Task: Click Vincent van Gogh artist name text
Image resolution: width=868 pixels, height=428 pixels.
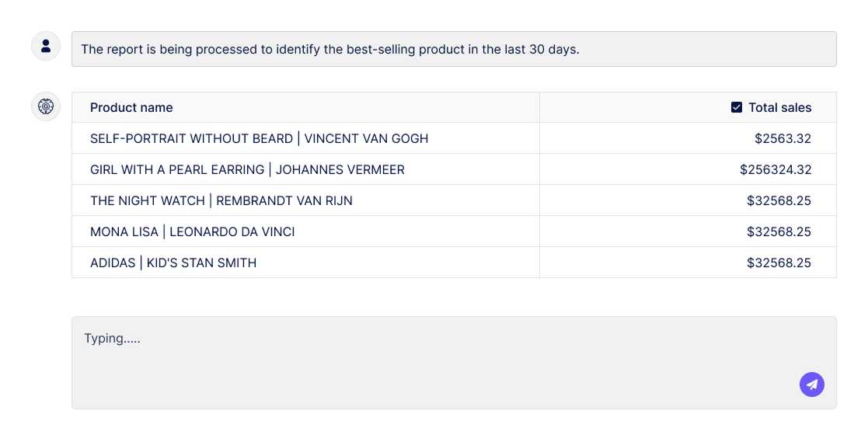Action: click(366, 138)
